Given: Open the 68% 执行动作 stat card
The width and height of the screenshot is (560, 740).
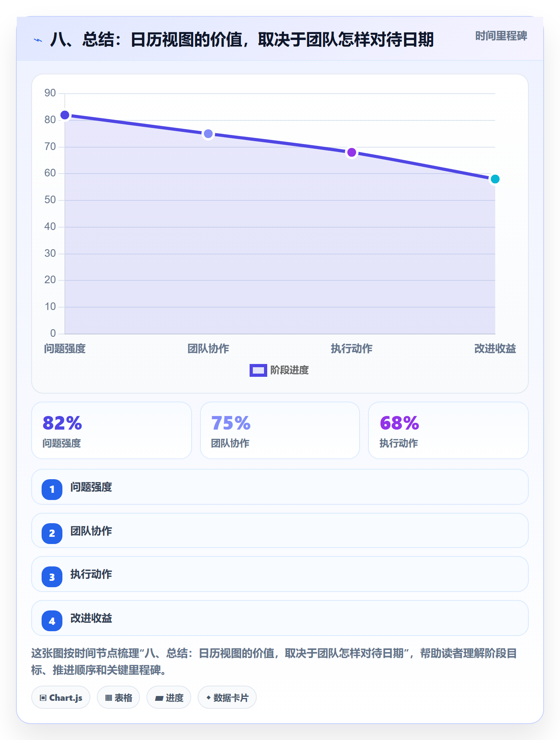Looking at the screenshot, I should [x=448, y=430].
